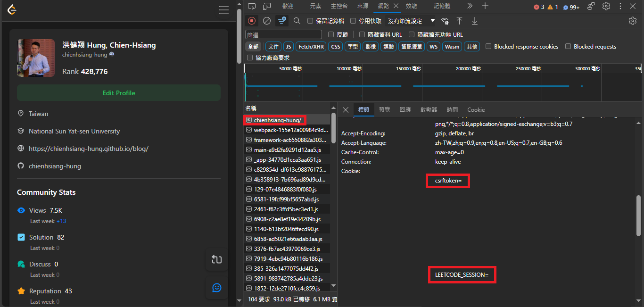
Task: Switch to the 效能 tab
Action: [412, 6]
